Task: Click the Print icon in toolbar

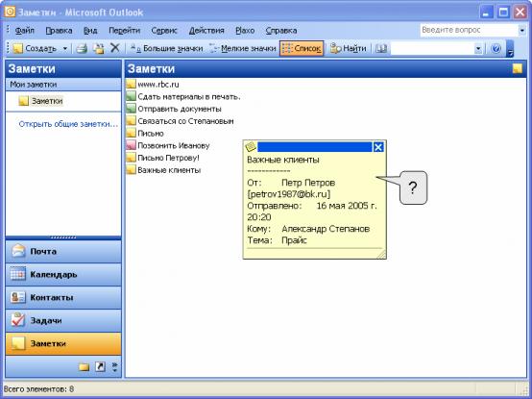Action: [x=82, y=49]
